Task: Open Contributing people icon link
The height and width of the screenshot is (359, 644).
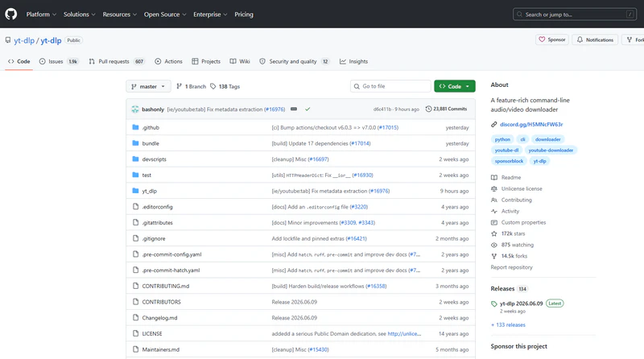Action: tap(494, 200)
